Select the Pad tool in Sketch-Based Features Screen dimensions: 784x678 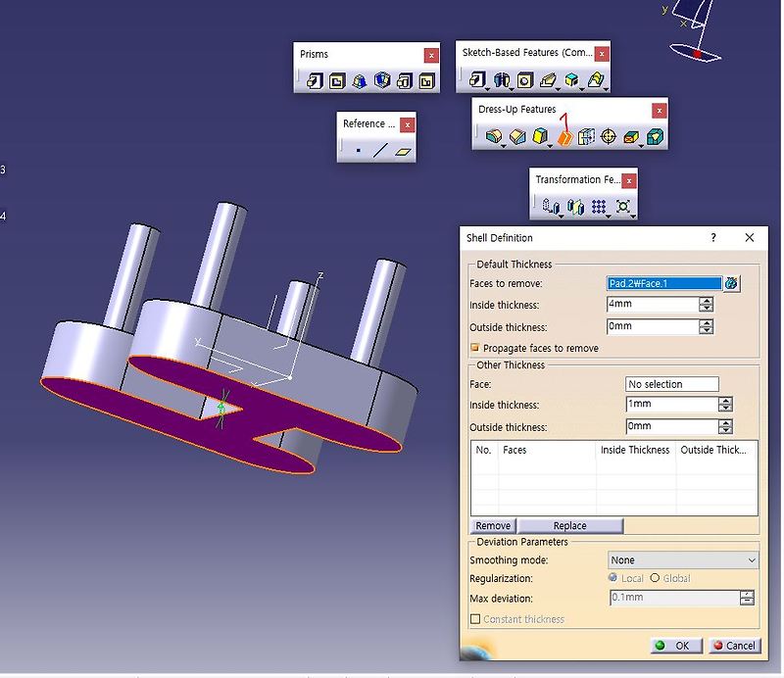tap(477, 79)
